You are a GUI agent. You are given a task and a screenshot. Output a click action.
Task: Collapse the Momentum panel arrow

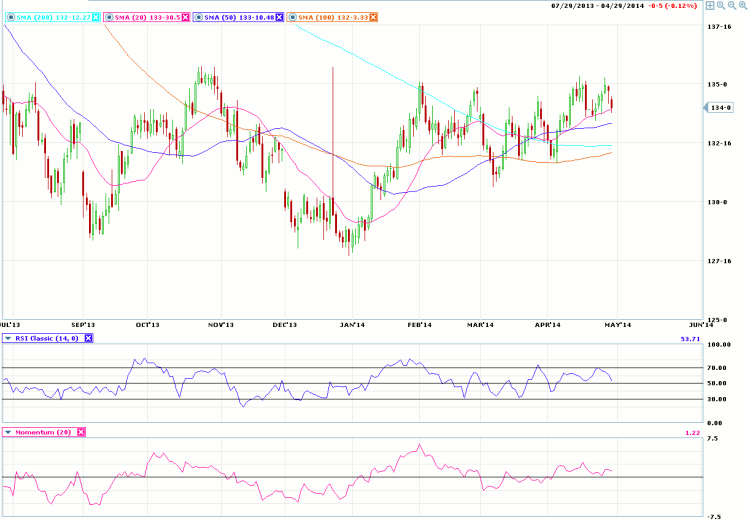(9, 432)
